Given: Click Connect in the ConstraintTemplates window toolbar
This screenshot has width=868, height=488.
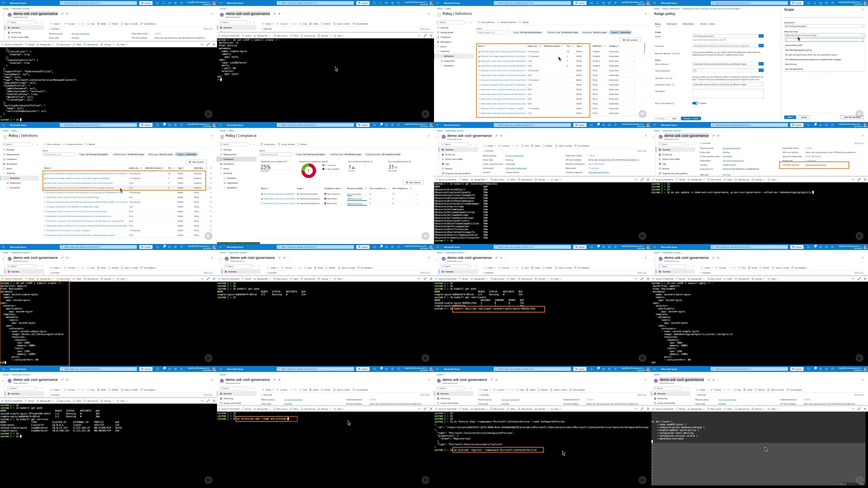Looking at the screenshot, I should [x=504, y=146].
